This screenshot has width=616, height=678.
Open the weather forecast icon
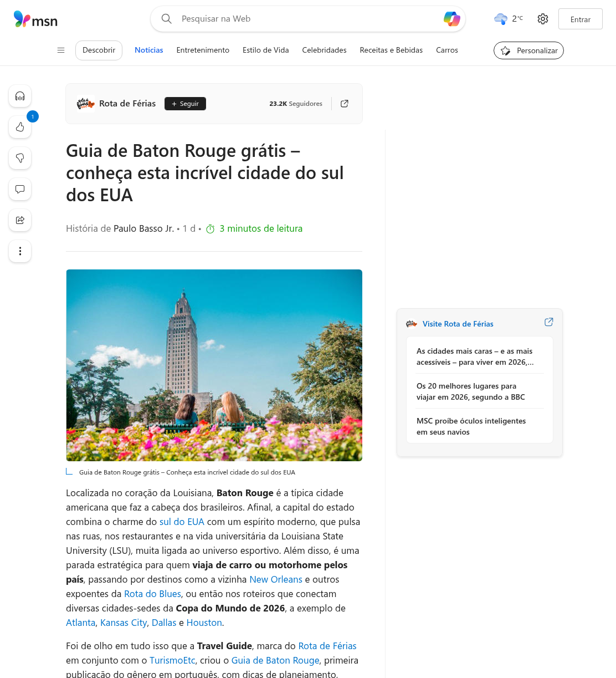(x=501, y=19)
